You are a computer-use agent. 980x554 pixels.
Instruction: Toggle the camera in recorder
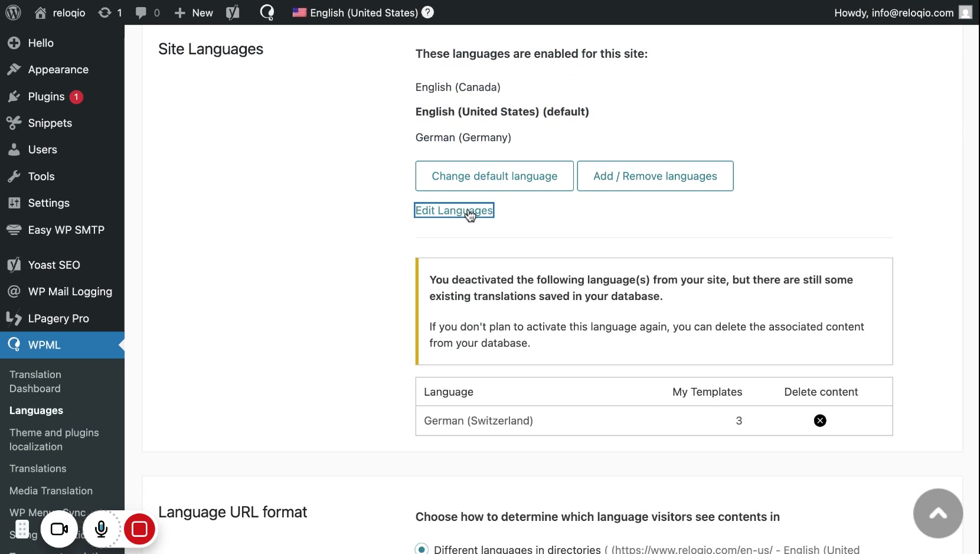59,529
